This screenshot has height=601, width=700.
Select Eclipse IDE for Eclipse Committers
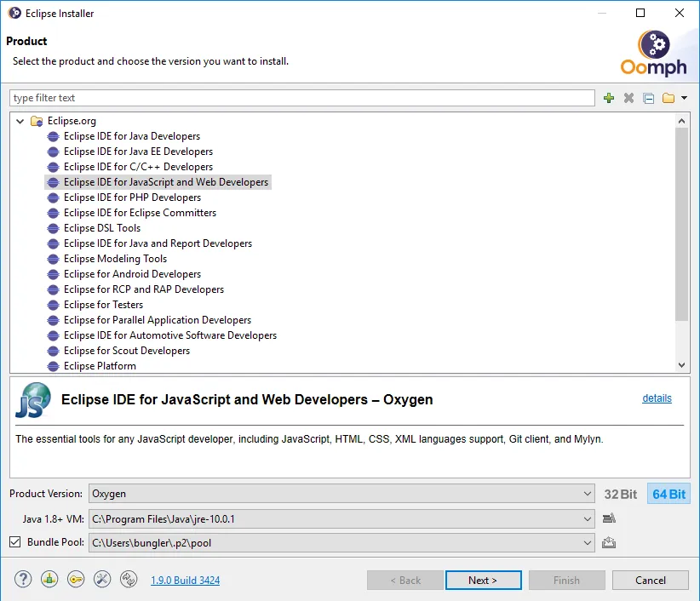(140, 212)
